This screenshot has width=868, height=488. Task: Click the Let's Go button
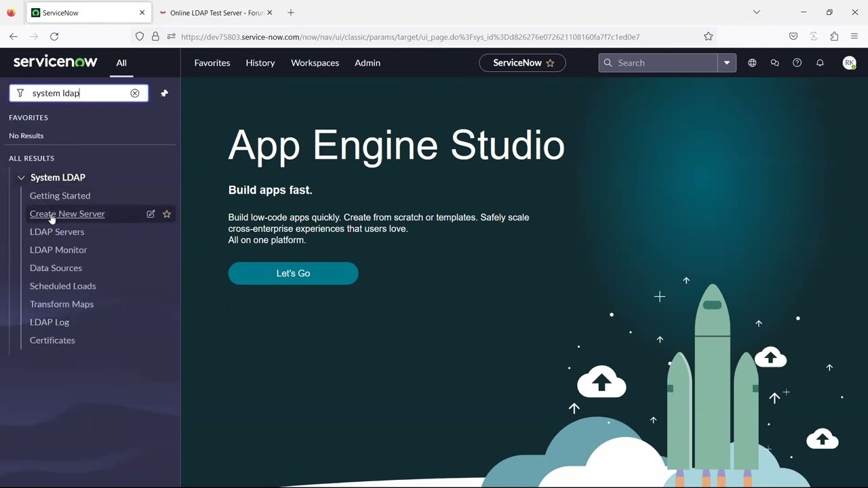pyautogui.click(x=293, y=273)
